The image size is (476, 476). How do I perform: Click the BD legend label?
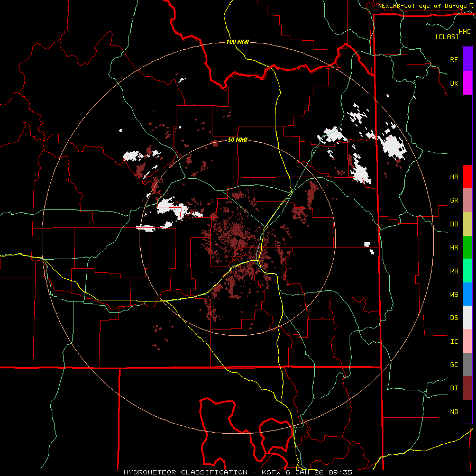pyautogui.click(x=454, y=224)
